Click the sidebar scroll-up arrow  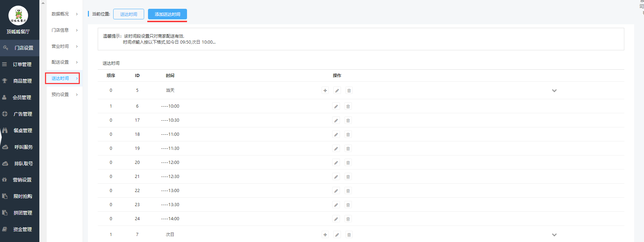(43, 3)
